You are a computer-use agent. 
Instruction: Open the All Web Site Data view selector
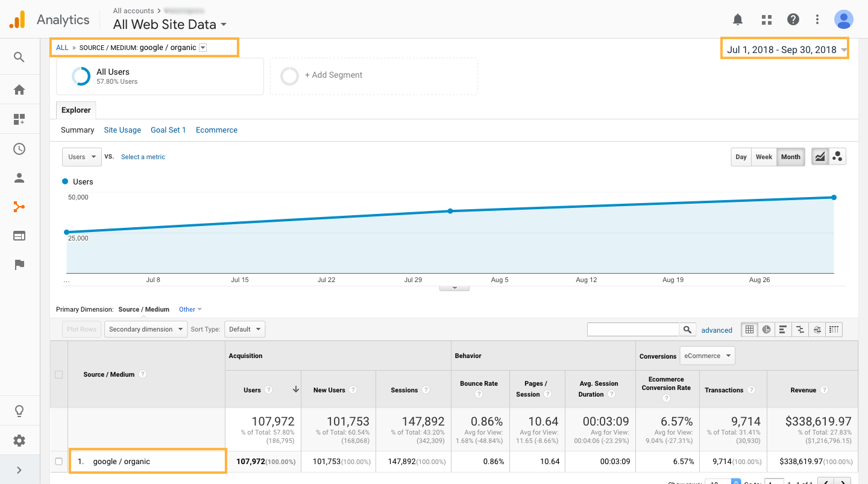click(x=170, y=25)
